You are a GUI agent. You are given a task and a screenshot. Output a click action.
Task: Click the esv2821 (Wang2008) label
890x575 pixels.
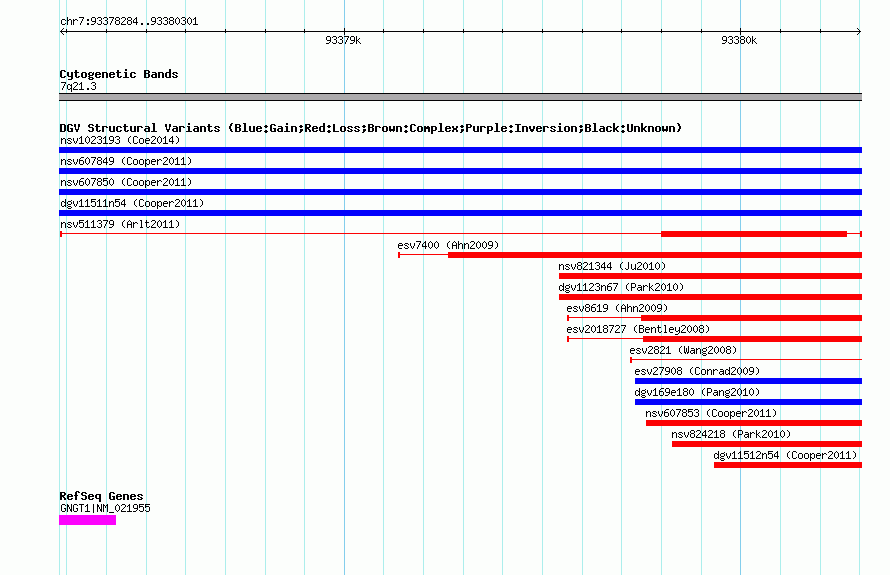pos(683,350)
